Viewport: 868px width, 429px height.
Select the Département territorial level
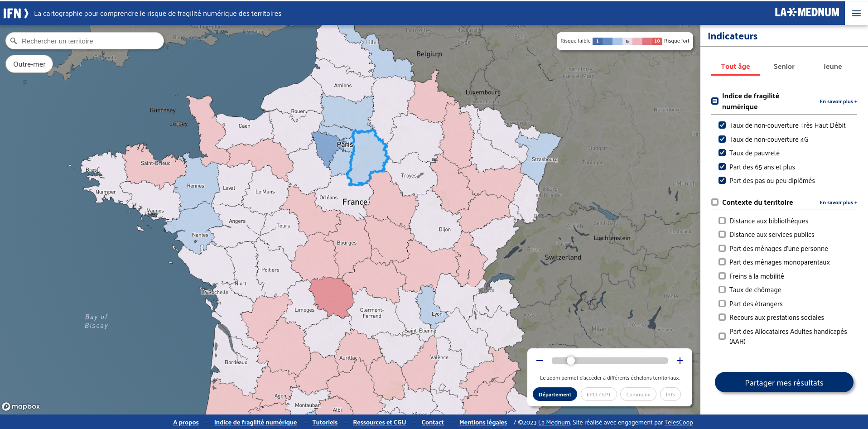[x=555, y=394]
